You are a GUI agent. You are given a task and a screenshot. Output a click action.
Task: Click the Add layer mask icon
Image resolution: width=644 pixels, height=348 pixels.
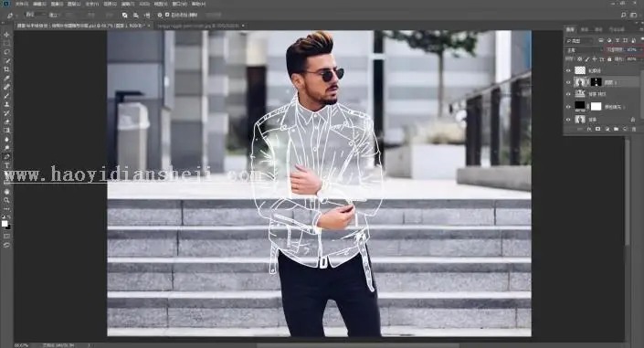pyautogui.click(x=597, y=129)
